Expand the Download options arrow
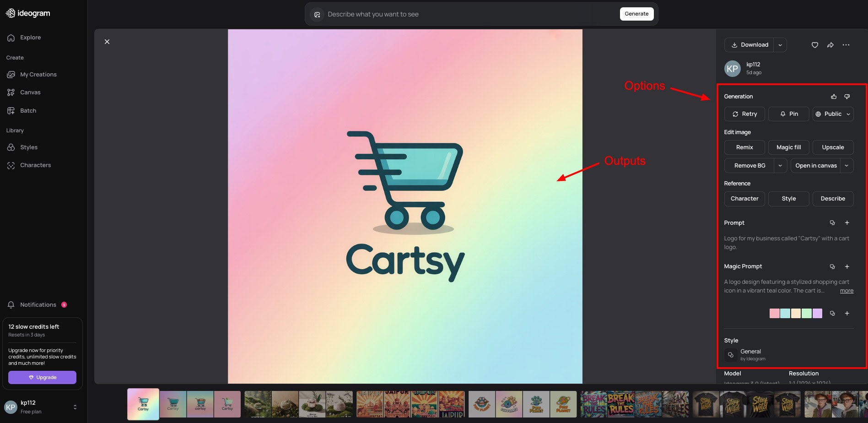The image size is (868, 423). pyautogui.click(x=780, y=45)
